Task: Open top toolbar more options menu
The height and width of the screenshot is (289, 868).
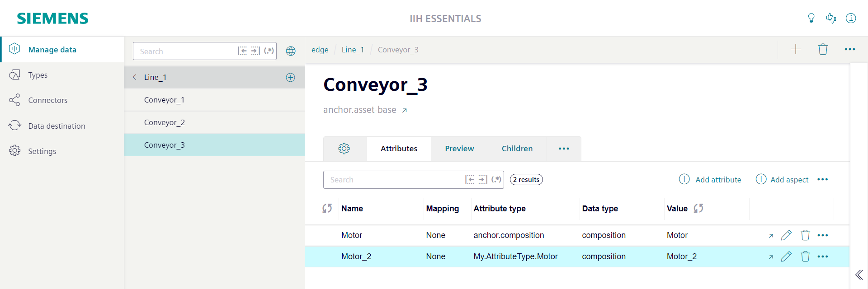Action: click(x=850, y=49)
